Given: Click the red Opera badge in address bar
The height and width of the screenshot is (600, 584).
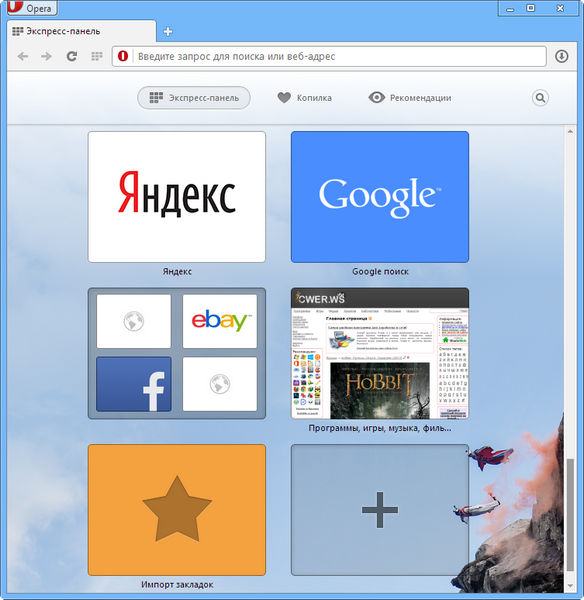Looking at the screenshot, I should tap(123, 56).
